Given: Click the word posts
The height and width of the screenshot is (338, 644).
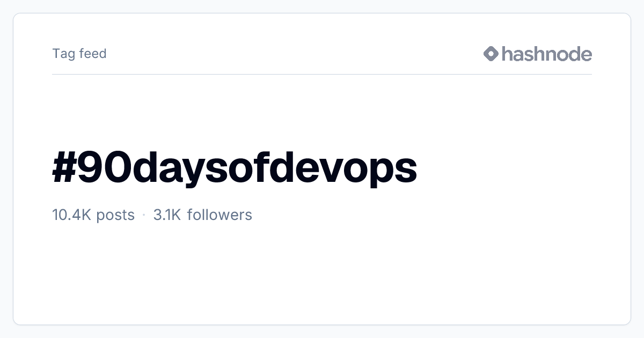Looking at the screenshot, I should point(115,216).
